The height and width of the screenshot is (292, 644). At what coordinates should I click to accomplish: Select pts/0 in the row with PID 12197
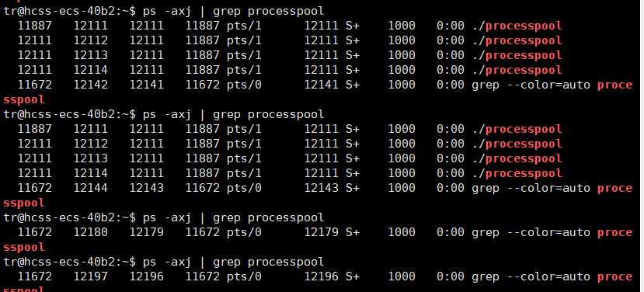coord(244,277)
